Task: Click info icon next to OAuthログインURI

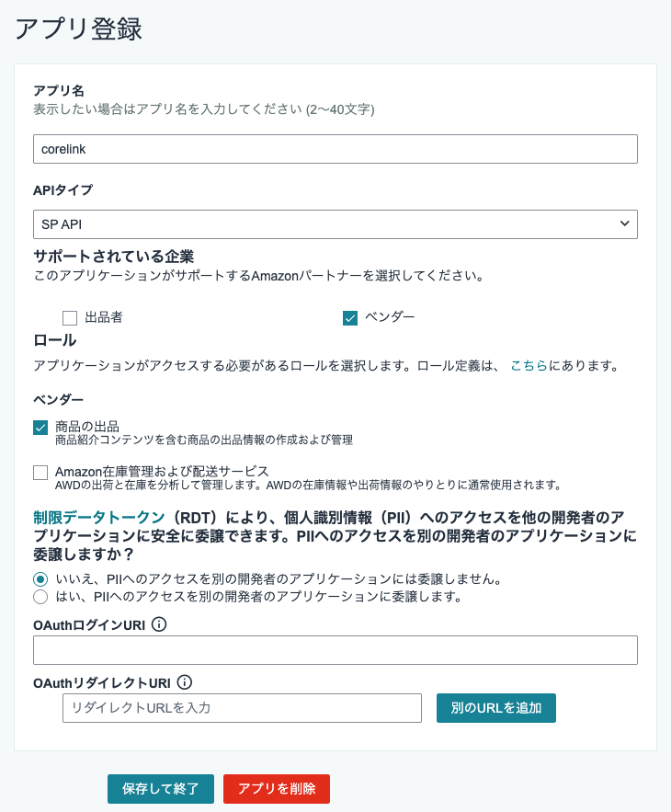Action: [158, 624]
